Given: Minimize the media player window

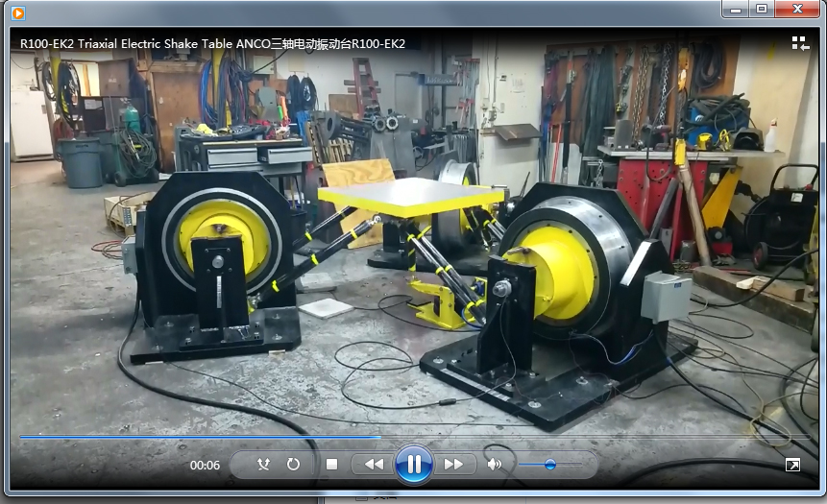Looking at the screenshot, I should (736, 9).
